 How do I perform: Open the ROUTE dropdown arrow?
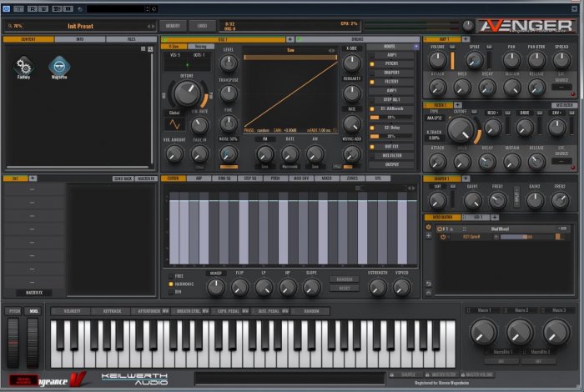coord(416,47)
